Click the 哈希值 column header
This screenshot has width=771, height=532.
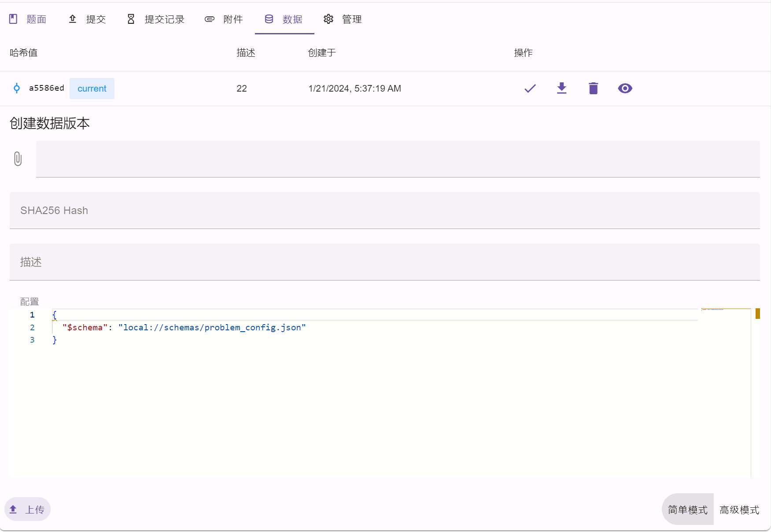coord(24,53)
